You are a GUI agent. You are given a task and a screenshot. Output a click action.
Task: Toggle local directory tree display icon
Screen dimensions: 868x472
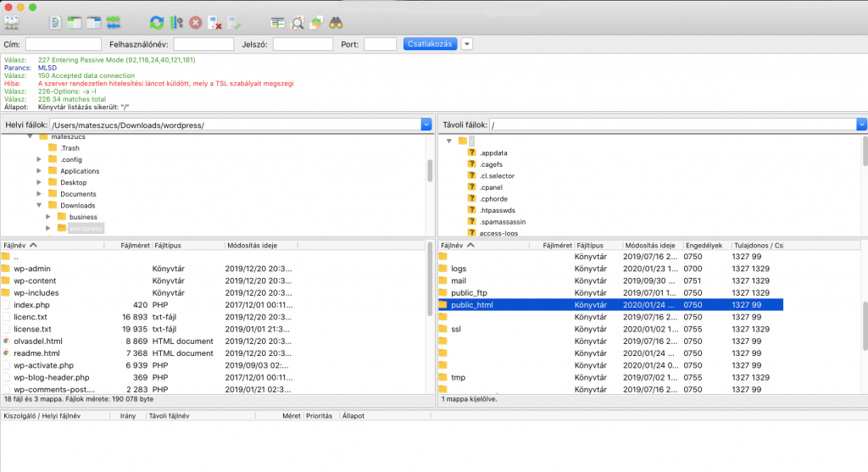tap(75, 23)
